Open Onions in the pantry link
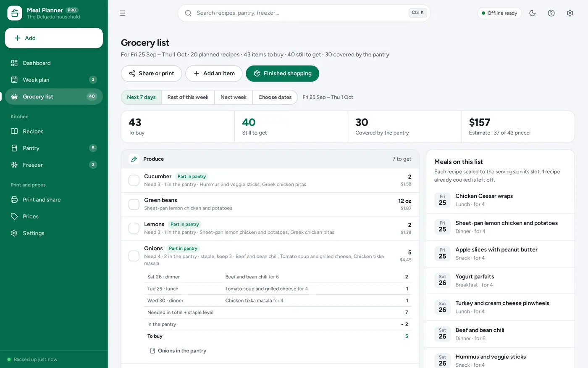 tap(178, 351)
